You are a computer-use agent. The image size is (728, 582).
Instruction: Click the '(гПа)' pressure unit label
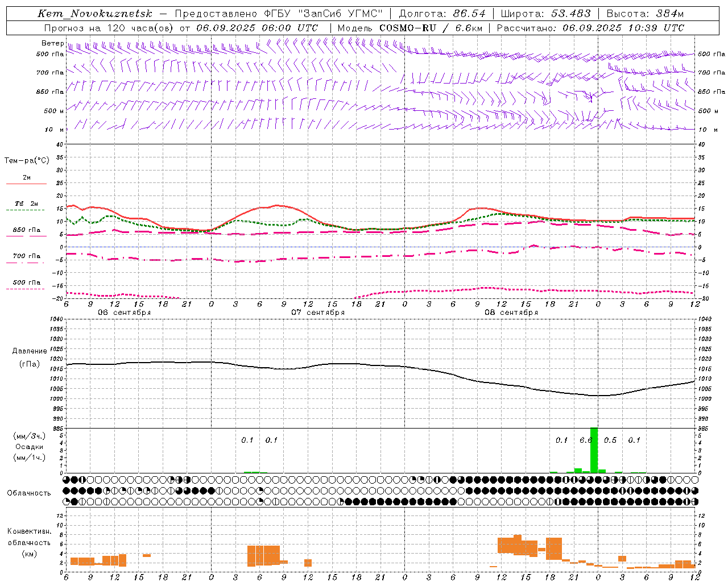[30, 364]
